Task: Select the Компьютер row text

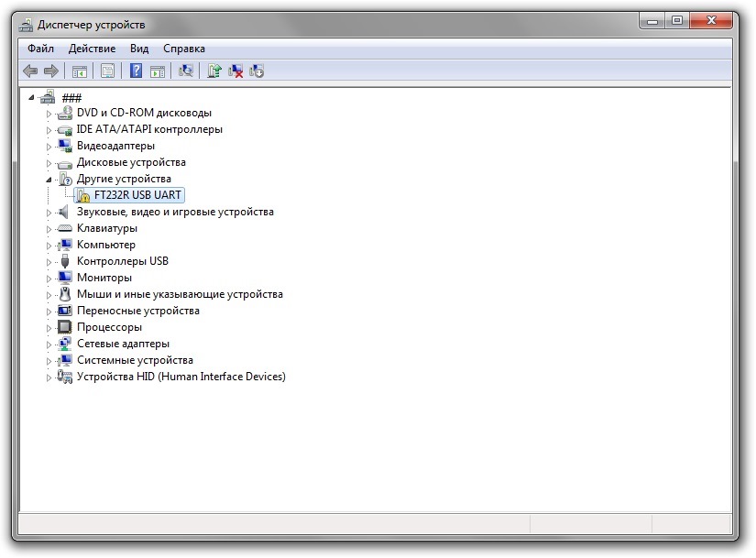Action: click(106, 245)
